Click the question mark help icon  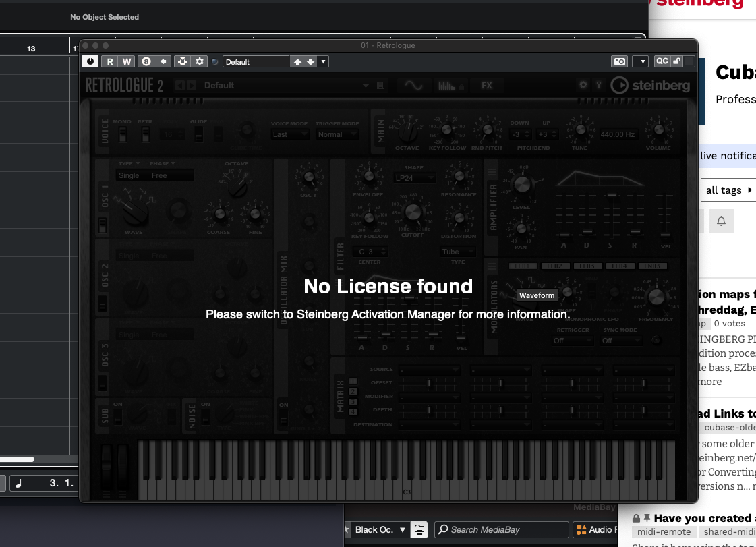599,85
